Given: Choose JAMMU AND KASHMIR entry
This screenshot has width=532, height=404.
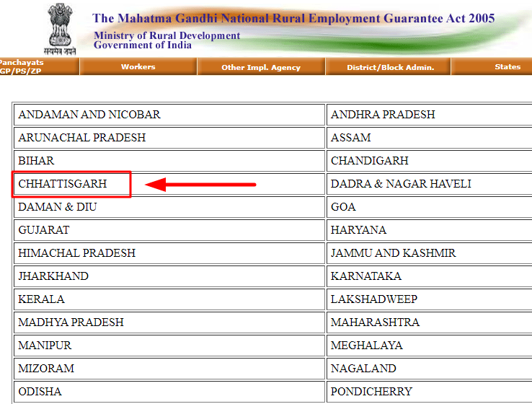Looking at the screenshot, I should pos(393,253).
